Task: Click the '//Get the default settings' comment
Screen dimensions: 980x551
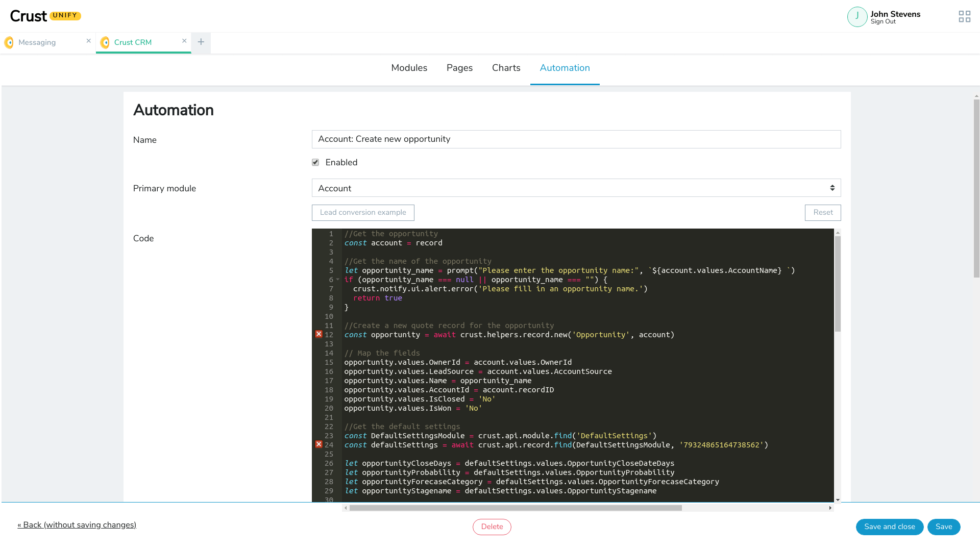Action: (x=402, y=427)
